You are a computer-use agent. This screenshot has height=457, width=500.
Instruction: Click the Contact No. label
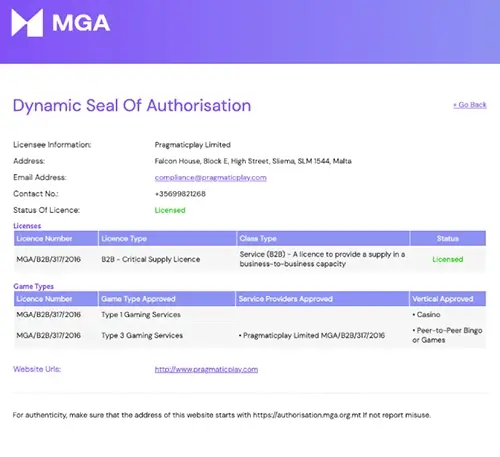(36, 194)
